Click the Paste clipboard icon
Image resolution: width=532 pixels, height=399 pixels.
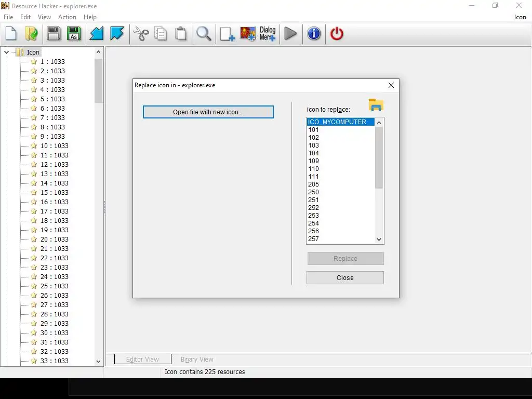point(181,34)
